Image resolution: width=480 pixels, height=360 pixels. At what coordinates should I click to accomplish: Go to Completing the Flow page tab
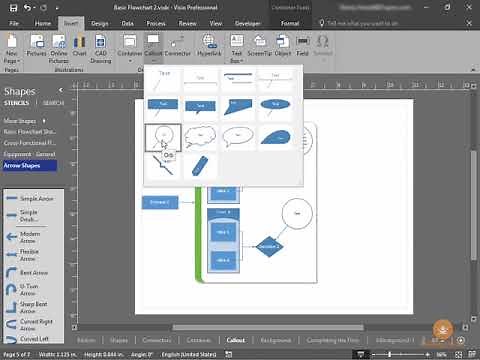click(x=333, y=340)
